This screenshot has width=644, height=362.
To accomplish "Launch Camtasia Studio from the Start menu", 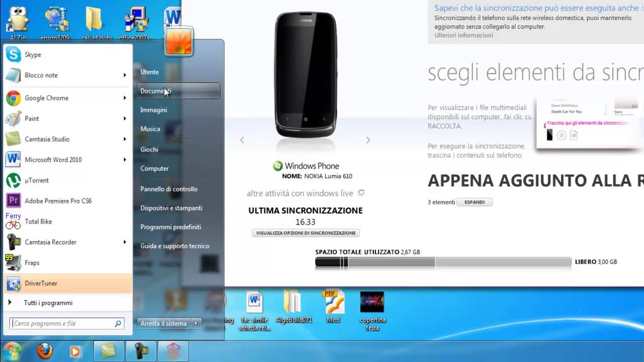I will (x=67, y=139).
